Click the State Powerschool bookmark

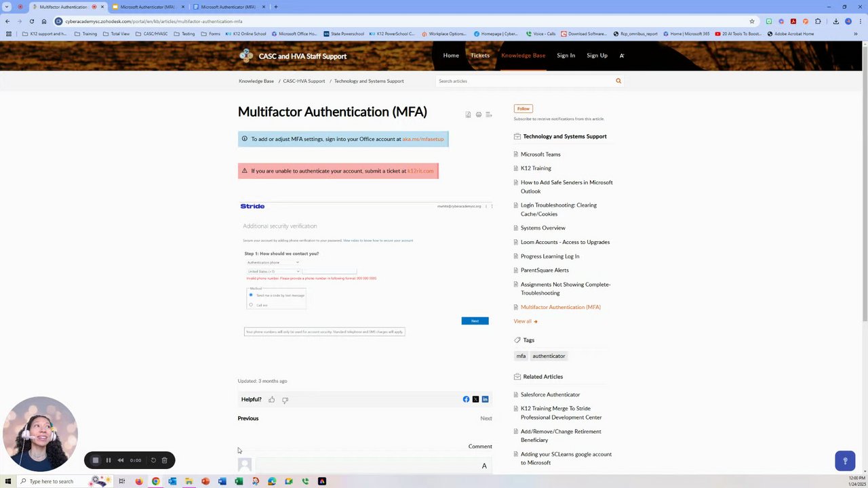click(x=344, y=34)
